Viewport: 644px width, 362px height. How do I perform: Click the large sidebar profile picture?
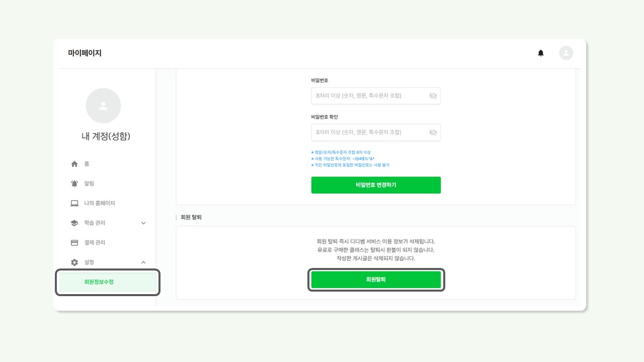tap(103, 106)
